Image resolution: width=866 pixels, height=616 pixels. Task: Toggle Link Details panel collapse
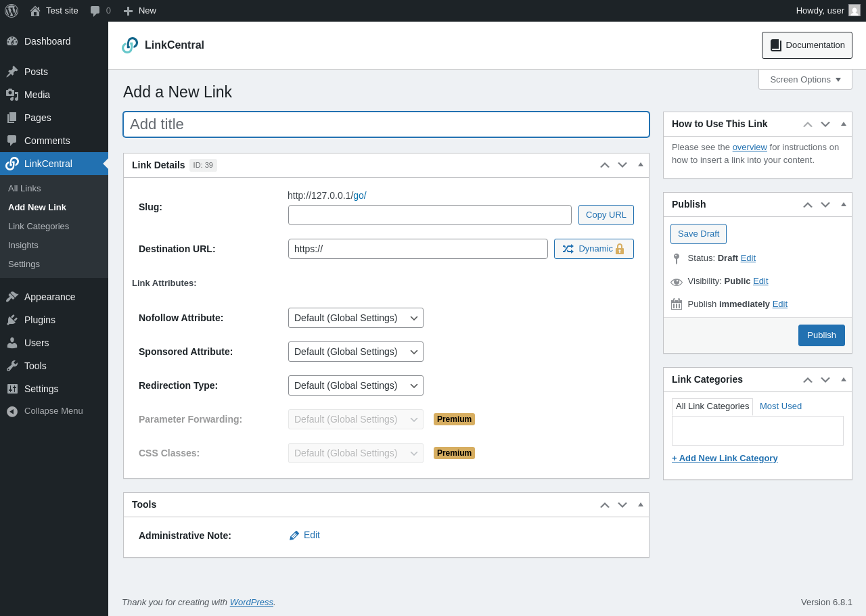641,164
